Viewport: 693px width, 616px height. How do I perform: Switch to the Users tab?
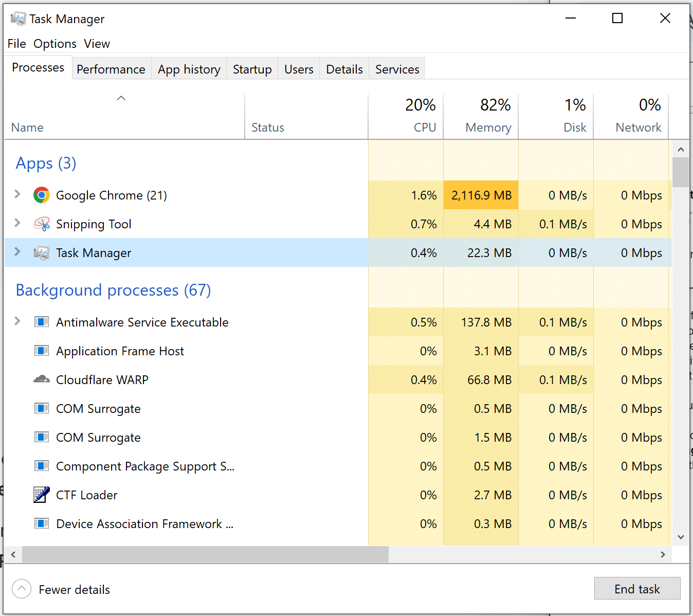tap(299, 69)
